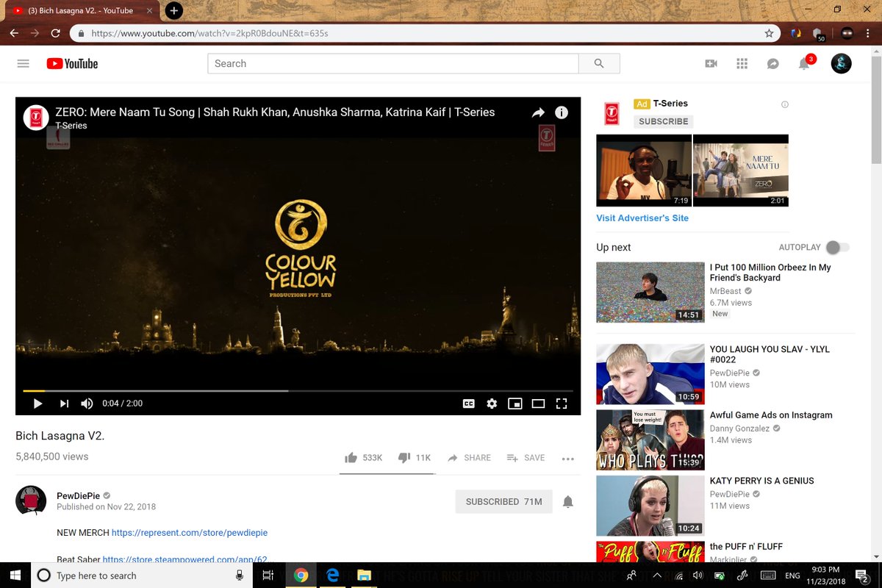Click the SUBSCRIBED 71M button
Image resolution: width=882 pixels, height=588 pixels.
[x=503, y=502]
